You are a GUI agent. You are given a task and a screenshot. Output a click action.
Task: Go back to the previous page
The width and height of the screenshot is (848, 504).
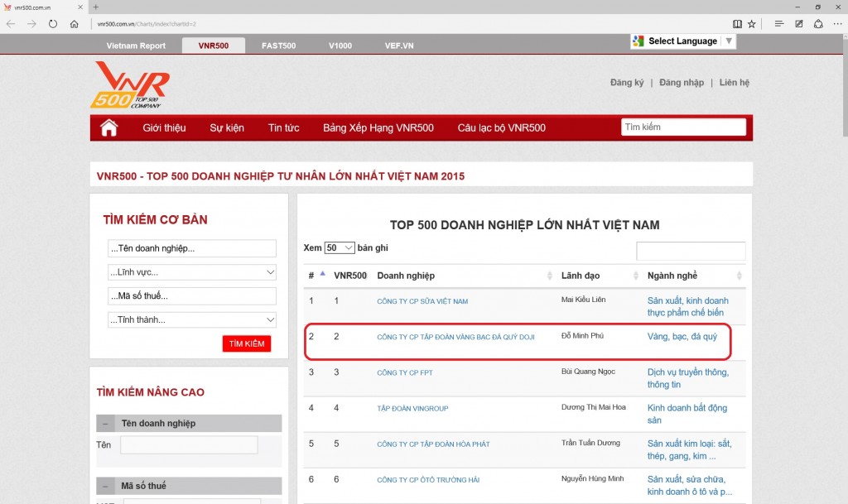pos(11,24)
